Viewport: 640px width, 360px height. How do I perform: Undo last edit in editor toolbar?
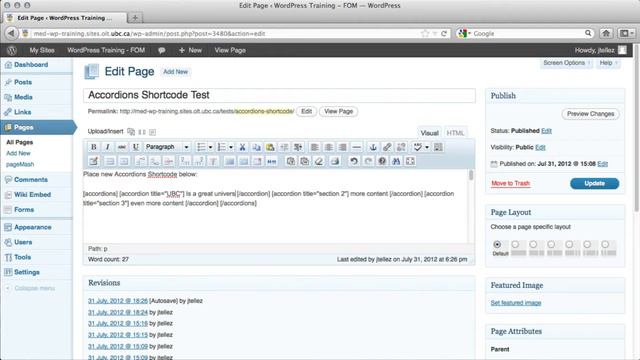[x=354, y=161]
